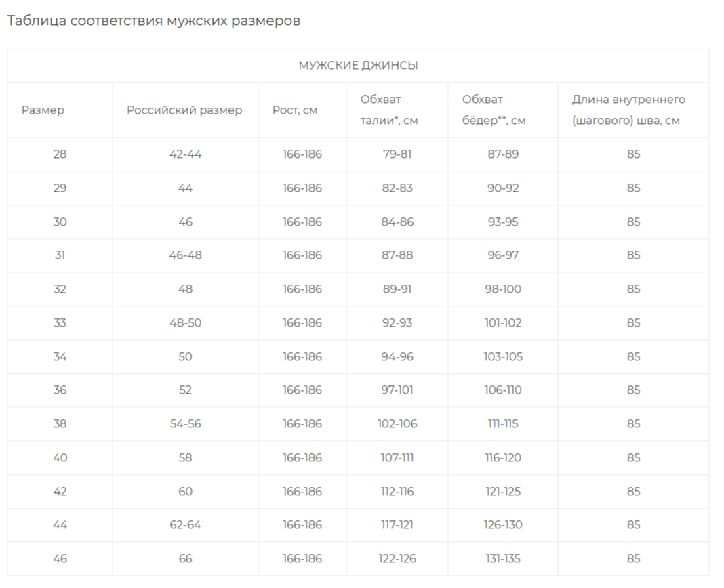Screen dimensions: 724x588
Task: Select hip value '93-95' cell
Action: 503,222
